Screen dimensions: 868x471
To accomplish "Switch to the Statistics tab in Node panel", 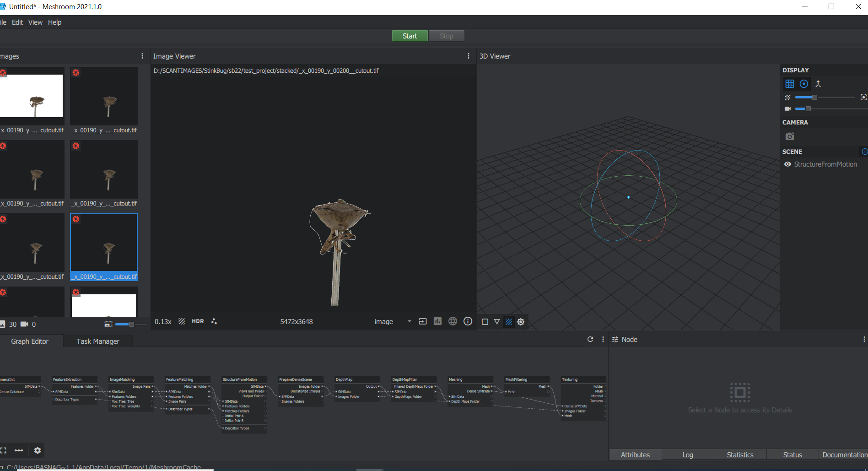I will (739, 455).
